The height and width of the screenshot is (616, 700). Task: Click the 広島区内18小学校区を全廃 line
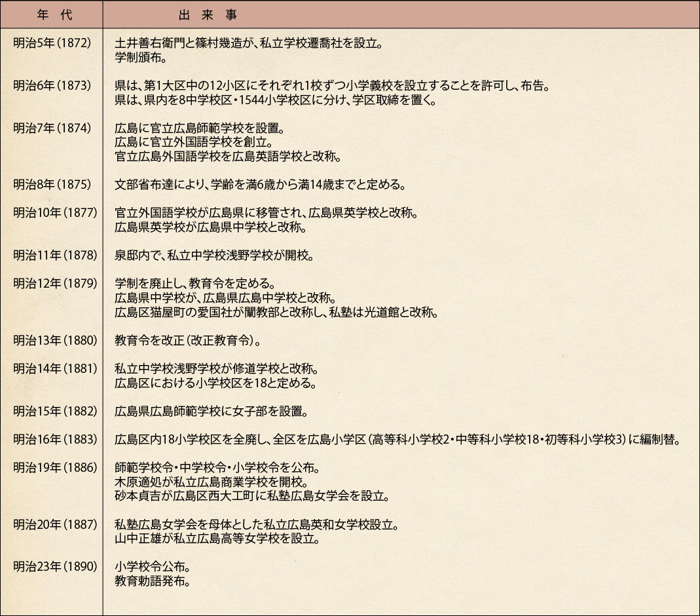[x=399, y=440]
